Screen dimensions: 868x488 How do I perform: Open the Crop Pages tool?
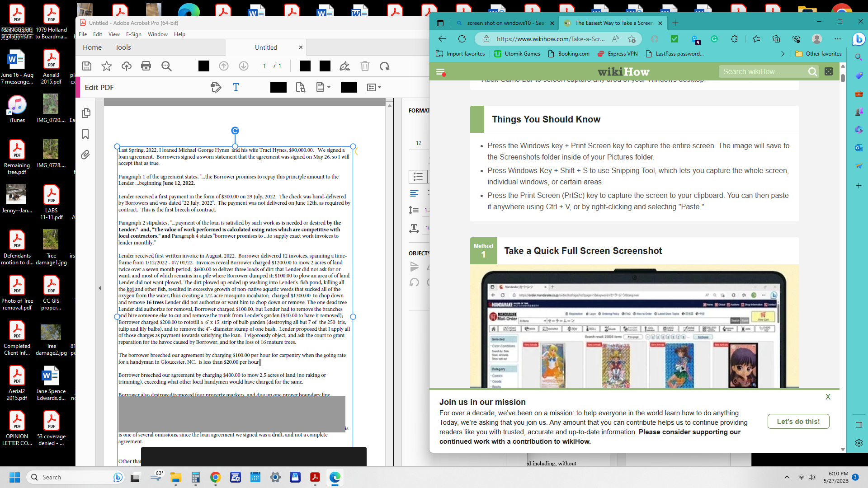point(301,87)
